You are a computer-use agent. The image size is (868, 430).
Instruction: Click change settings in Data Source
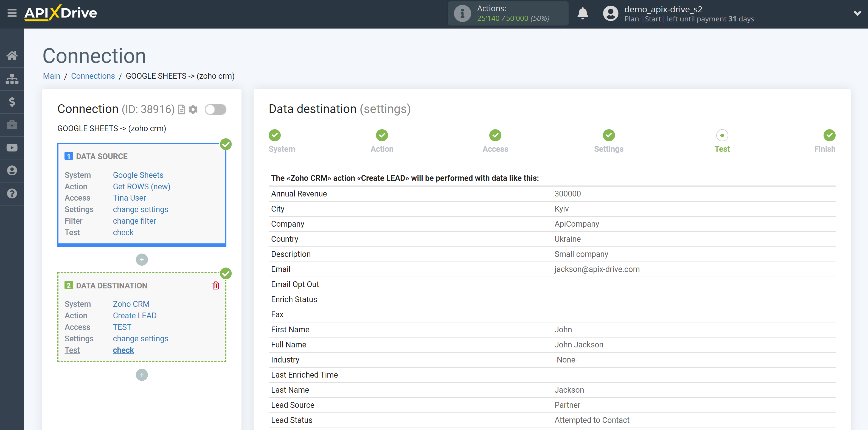tap(141, 209)
